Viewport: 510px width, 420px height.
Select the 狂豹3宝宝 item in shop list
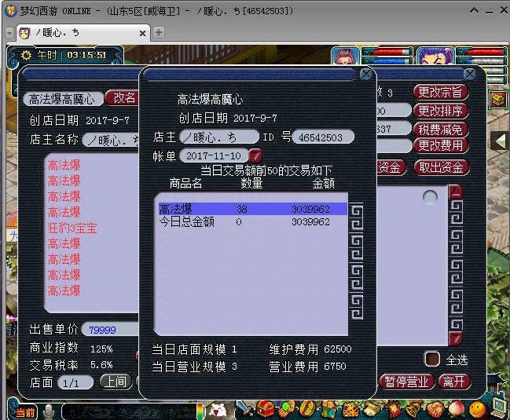(x=72, y=228)
